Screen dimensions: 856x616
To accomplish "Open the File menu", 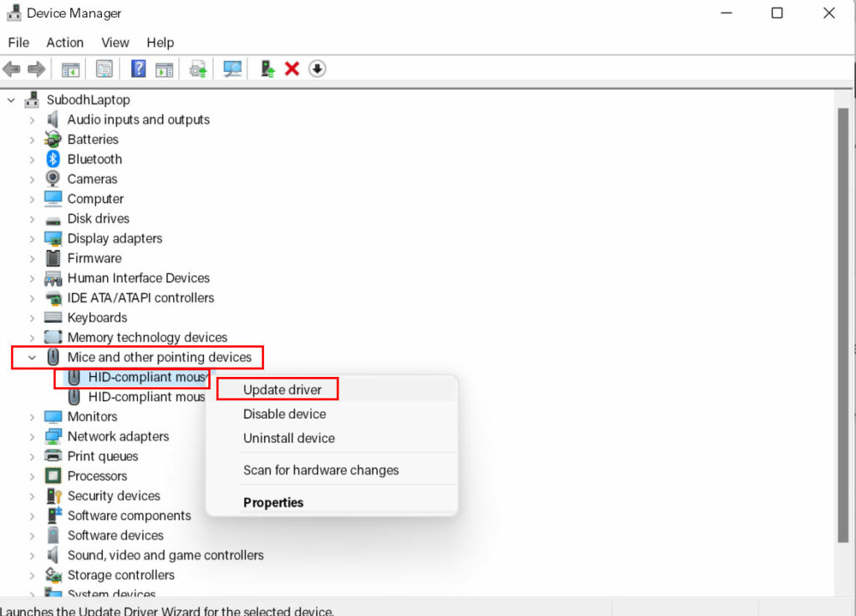I will pyautogui.click(x=18, y=43).
